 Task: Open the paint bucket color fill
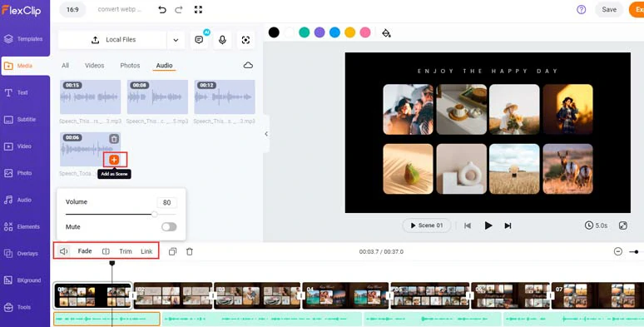point(386,32)
